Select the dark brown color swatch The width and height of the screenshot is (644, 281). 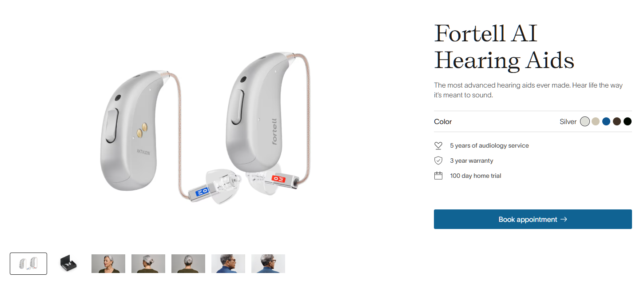point(617,121)
